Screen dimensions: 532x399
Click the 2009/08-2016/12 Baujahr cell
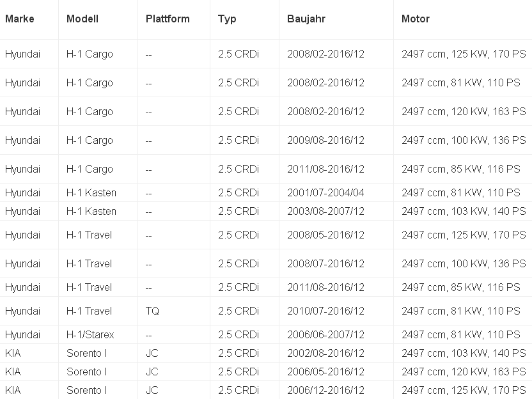[325, 141]
